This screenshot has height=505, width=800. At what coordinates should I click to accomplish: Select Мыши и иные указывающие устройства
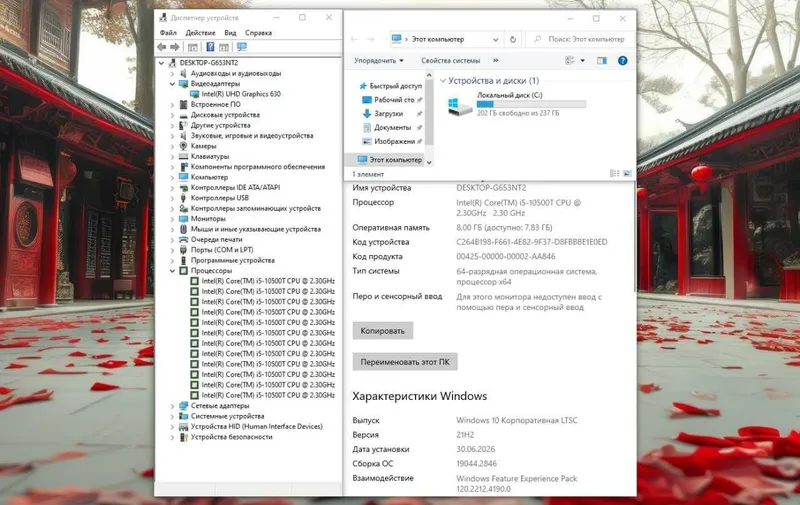coord(256,229)
